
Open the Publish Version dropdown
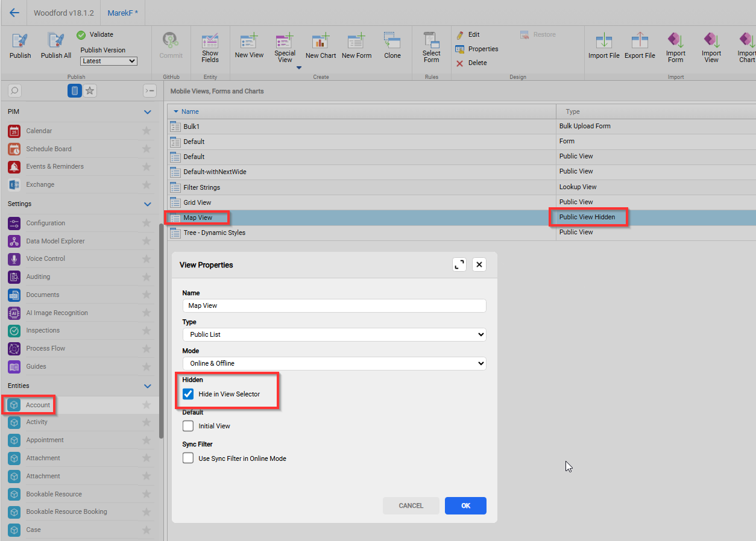tap(109, 61)
